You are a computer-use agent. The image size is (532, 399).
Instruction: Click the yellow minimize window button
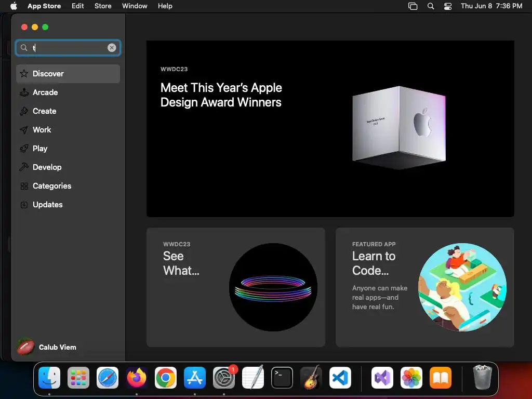[35, 27]
